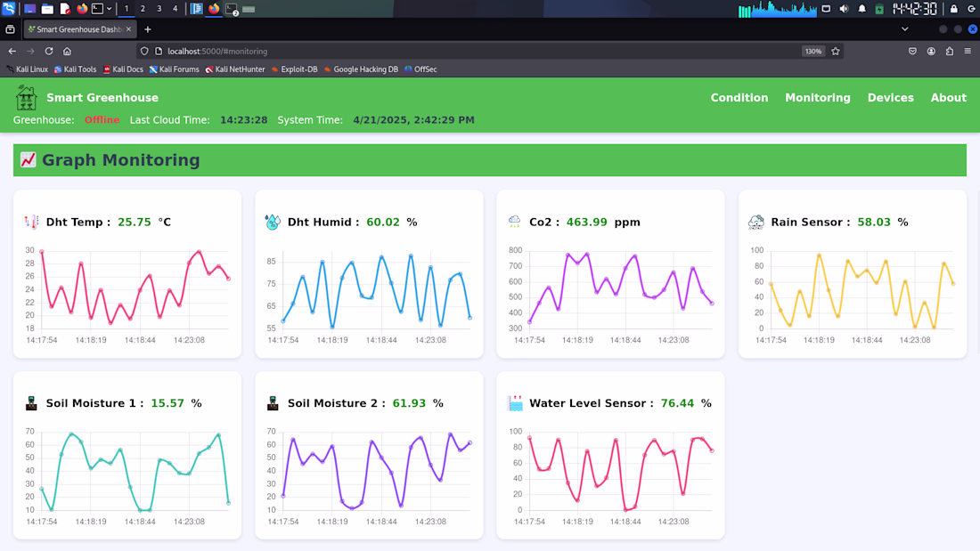This screenshot has height=551, width=980.
Task: Reload the dashboard page
Action: 49,52
